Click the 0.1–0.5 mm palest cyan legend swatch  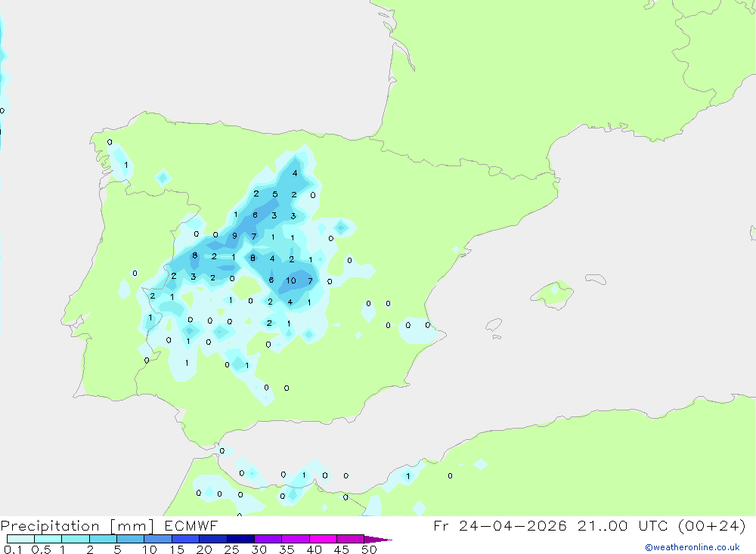click(x=20, y=539)
